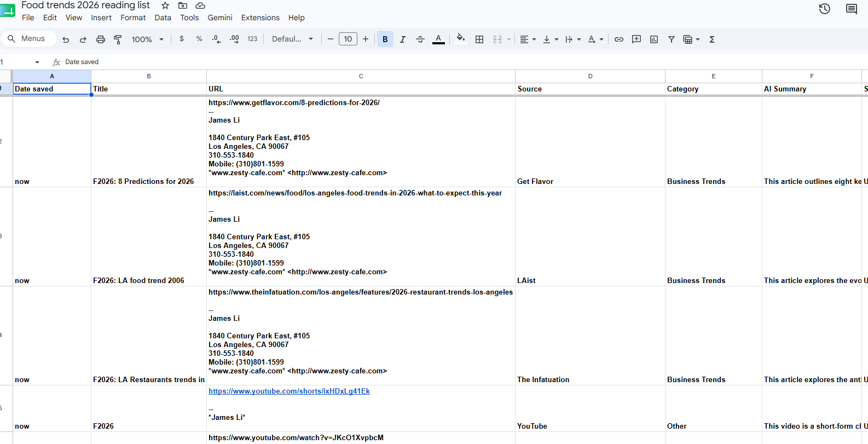Select column C header

[361, 76]
